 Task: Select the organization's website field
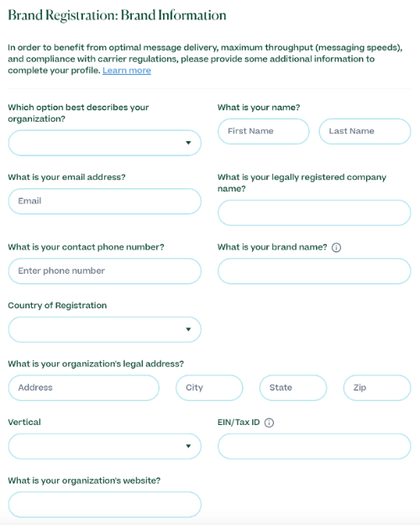pos(104,505)
